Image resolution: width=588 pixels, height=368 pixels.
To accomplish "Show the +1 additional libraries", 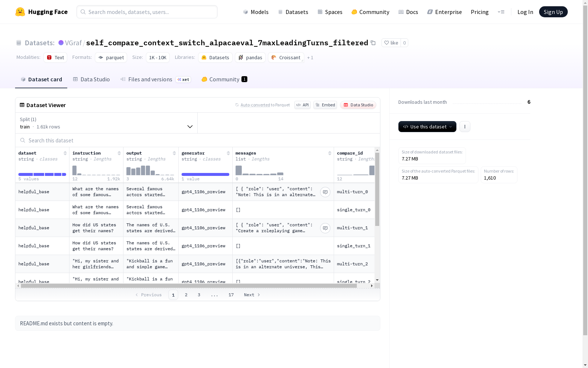I will point(310,57).
